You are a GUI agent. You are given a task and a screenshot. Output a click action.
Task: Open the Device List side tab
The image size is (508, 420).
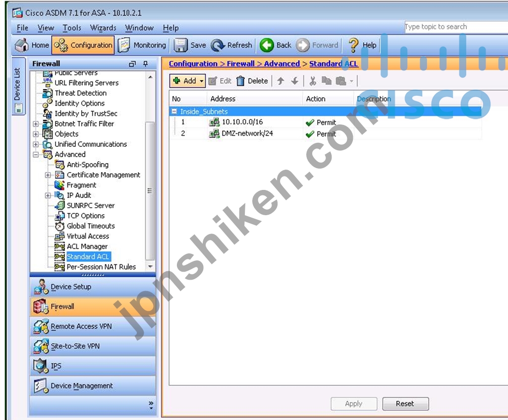(18, 86)
